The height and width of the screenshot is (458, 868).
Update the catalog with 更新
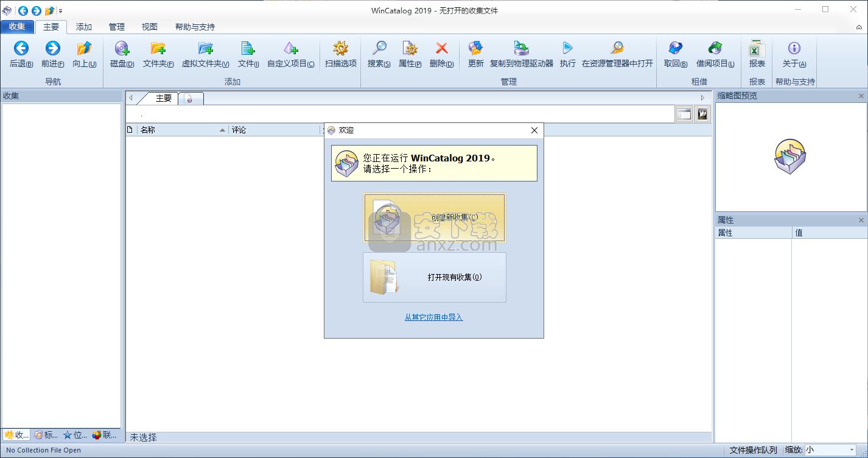pos(476,55)
